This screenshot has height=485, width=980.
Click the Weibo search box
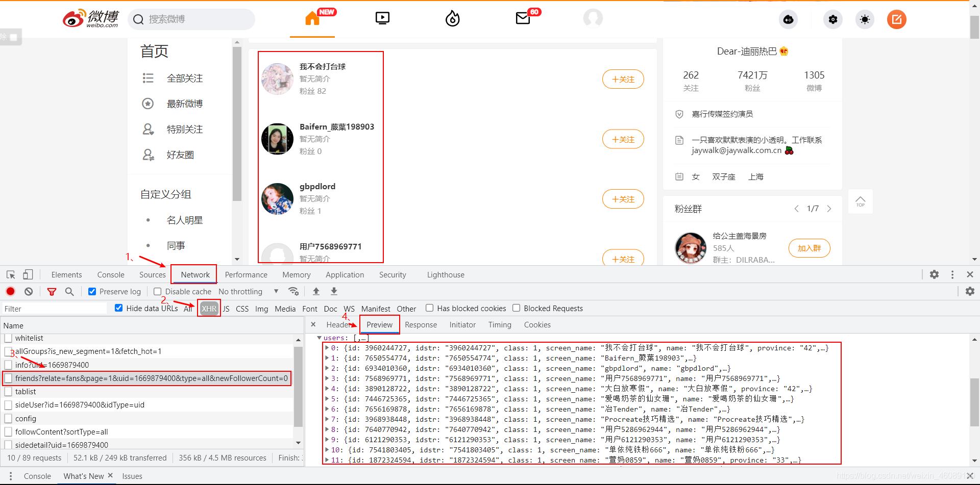tap(191, 19)
